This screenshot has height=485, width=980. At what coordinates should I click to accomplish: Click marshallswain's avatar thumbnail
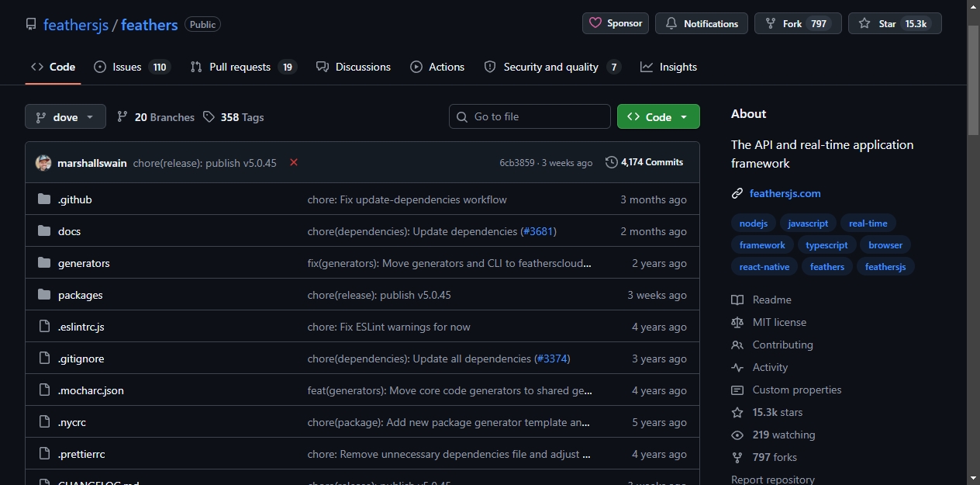tap(43, 163)
